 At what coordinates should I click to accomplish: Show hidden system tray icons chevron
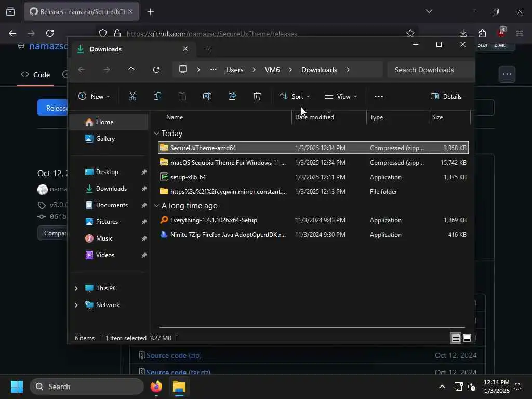(x=442, y=387)
